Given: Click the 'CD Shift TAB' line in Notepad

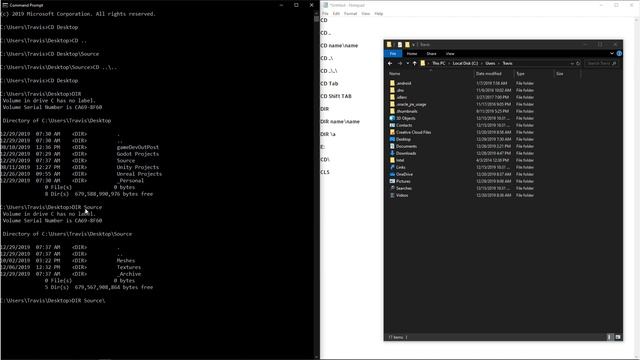Looking at the screenshot, I should pos(336,96).
